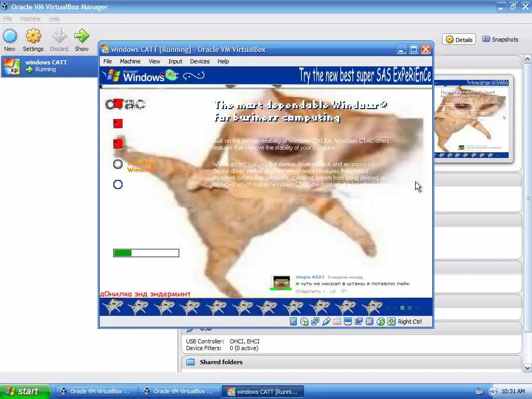Click the Shared folders section header
The width and height of the screenshot is (532, 399).
coord(352,362)
